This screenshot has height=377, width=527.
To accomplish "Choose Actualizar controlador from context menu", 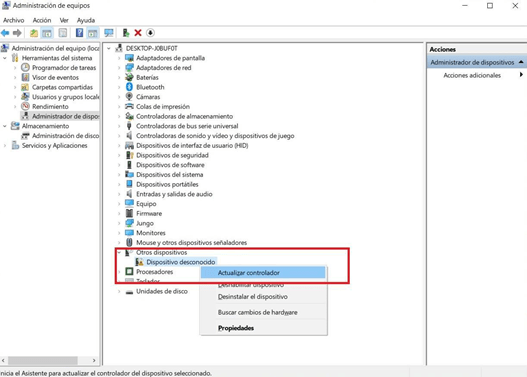I will [263, 273].
